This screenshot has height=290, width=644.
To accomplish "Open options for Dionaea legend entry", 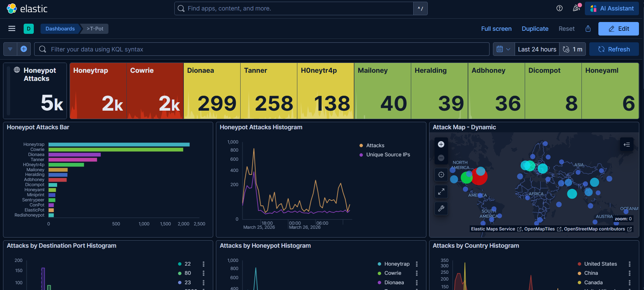I will [x=417, y=283].
